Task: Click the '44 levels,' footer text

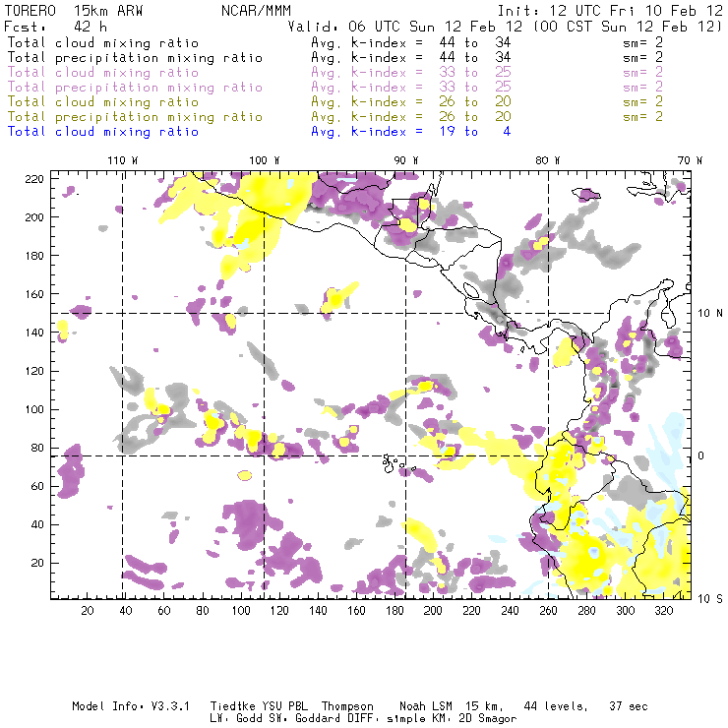Action: pyautogui.click(x=556, y=706)
